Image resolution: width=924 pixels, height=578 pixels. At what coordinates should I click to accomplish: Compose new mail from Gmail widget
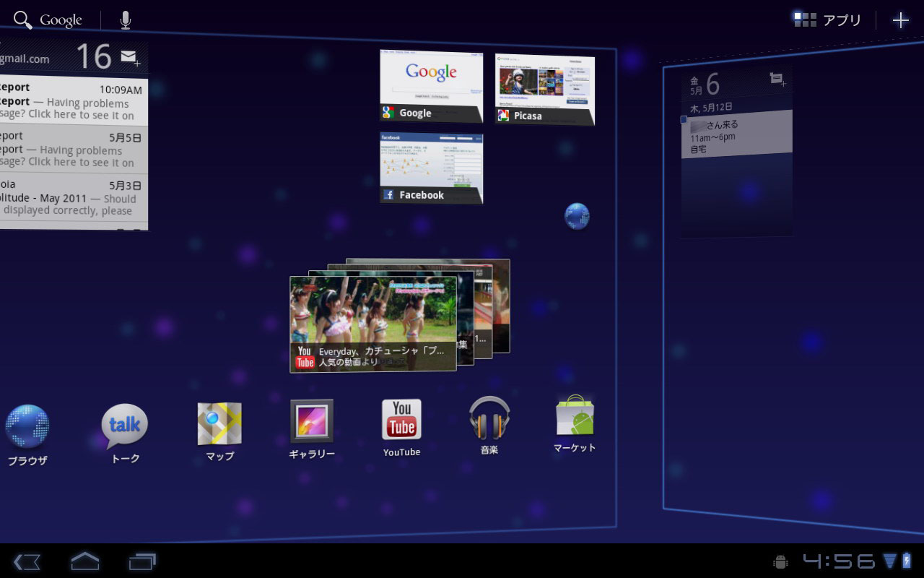(x=131, y=57)
